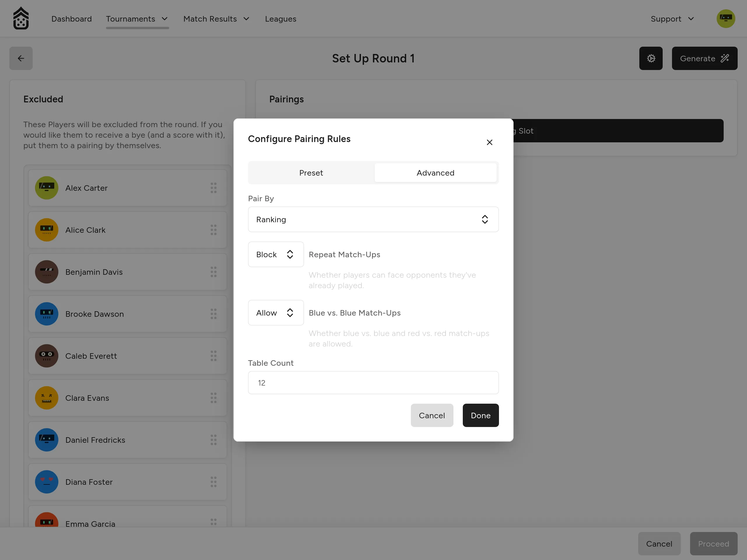Select the Alice Clark player name
747x560 pixels.
85,230
